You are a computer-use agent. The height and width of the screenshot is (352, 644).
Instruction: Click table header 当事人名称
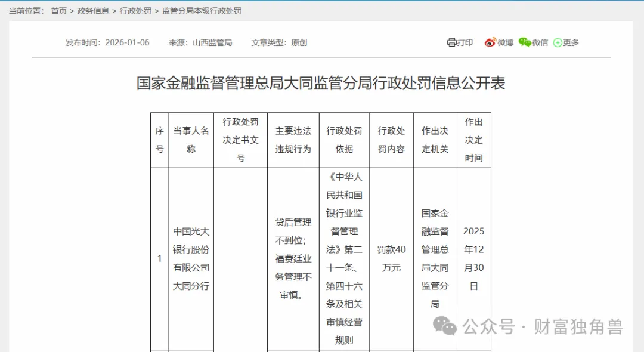point(191,140)
